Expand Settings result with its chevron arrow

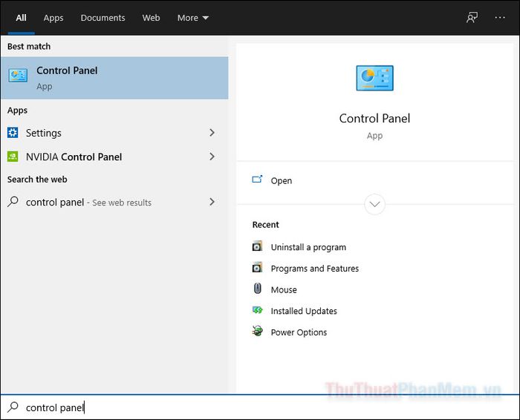[212, 133]
